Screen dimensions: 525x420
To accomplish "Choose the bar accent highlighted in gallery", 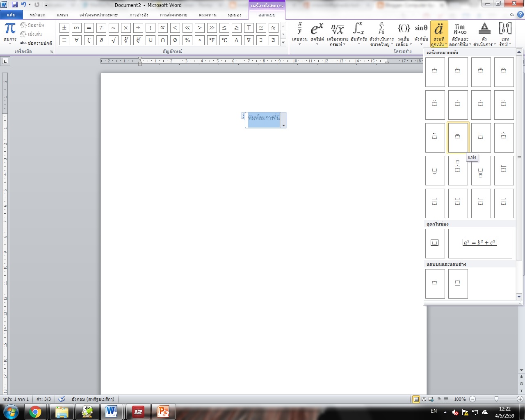I will [458, 138].
